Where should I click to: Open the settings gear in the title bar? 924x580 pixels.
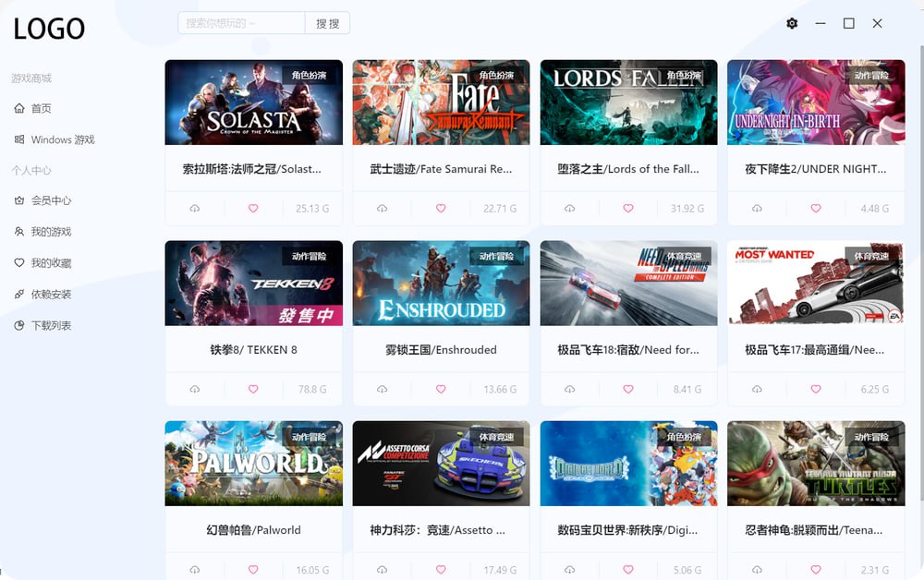791,23
